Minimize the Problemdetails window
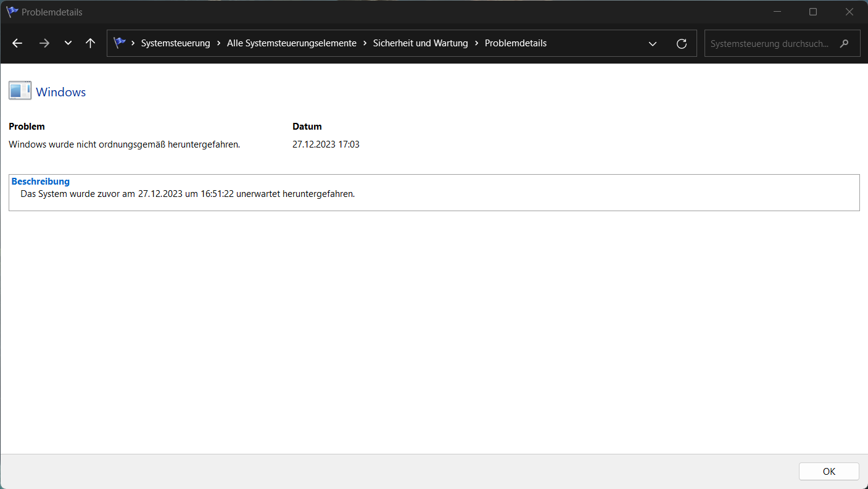The height and width of the screenshot is (489, 868). tap(777, 12)
